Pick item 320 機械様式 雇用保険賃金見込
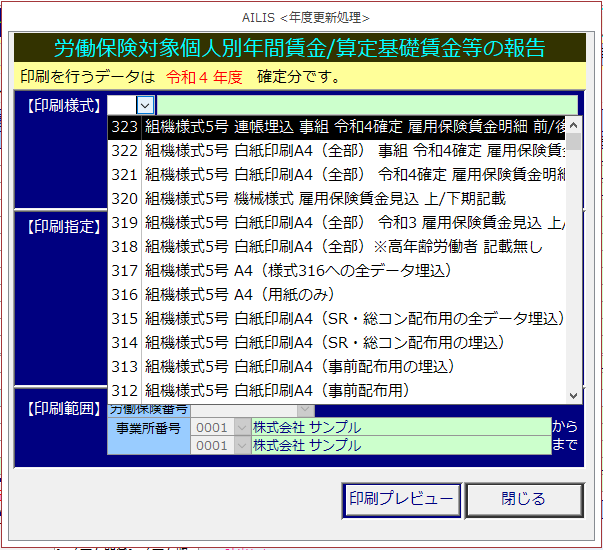The height and width of the screenshot is (550, 603). pyautogui.click(x=340, y=199)
